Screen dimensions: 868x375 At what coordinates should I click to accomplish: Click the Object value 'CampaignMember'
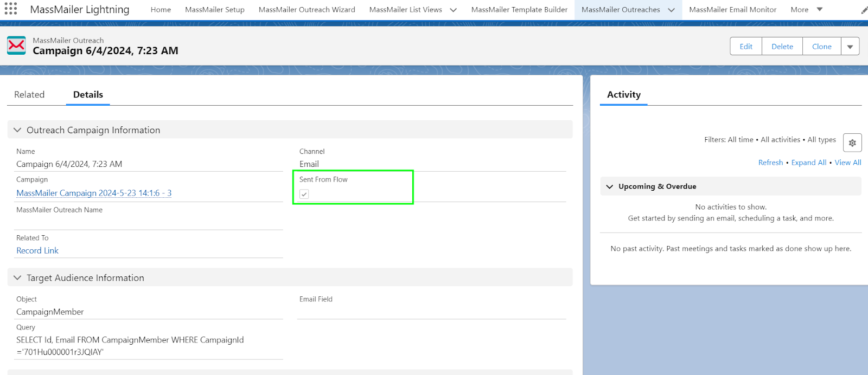tap(50, 312)
